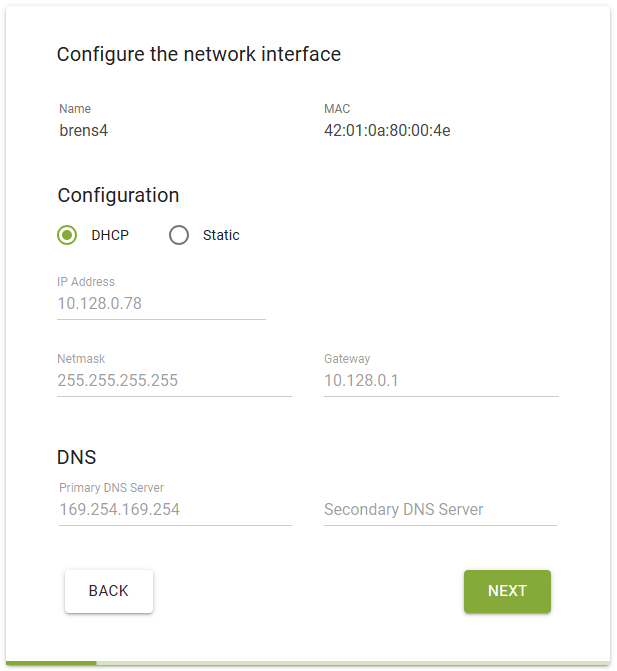This screenshot has width=617, height=671.
Task: Click the Gateway field showing 10.128.0.1
Action: (x=440, y=380)
